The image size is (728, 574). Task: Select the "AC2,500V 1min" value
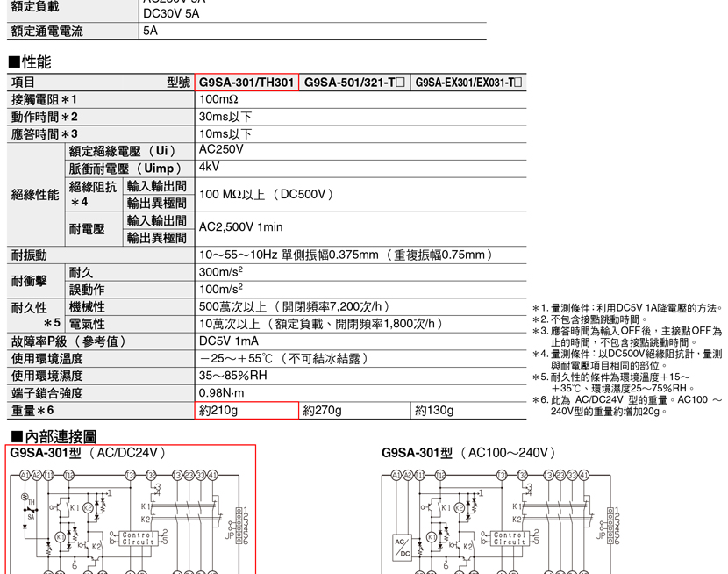[241, 227]
